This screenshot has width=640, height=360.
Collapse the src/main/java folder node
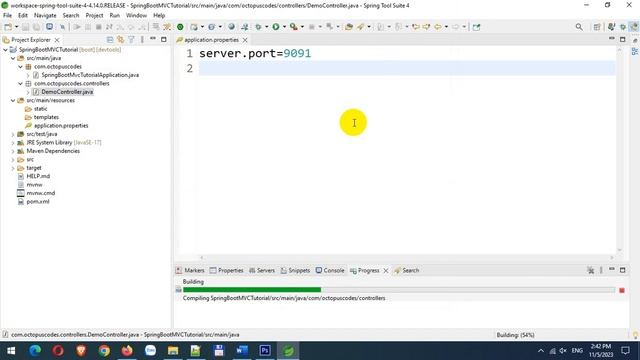[13, 58]
